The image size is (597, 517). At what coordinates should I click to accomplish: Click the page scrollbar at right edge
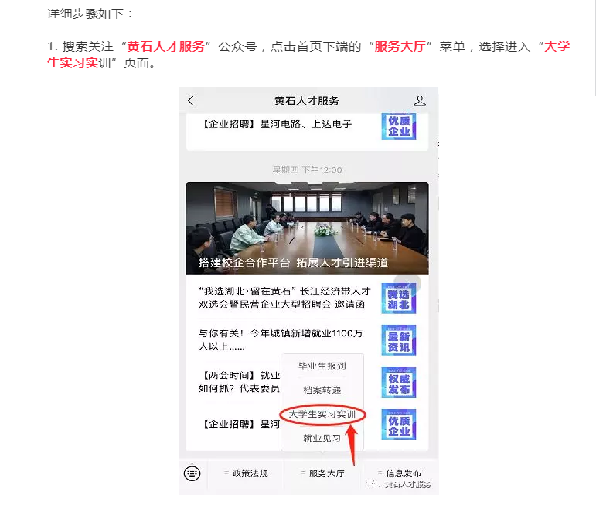pos(595,48)
